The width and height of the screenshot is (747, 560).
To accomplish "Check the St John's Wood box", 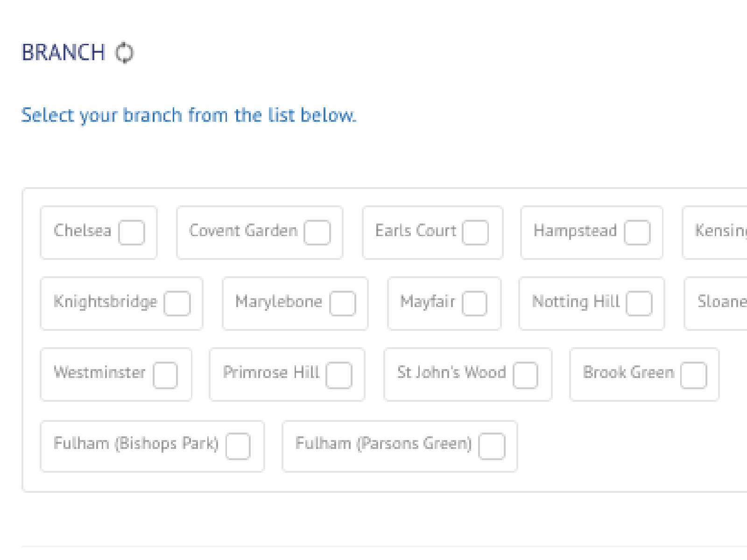I will point(525,375).
